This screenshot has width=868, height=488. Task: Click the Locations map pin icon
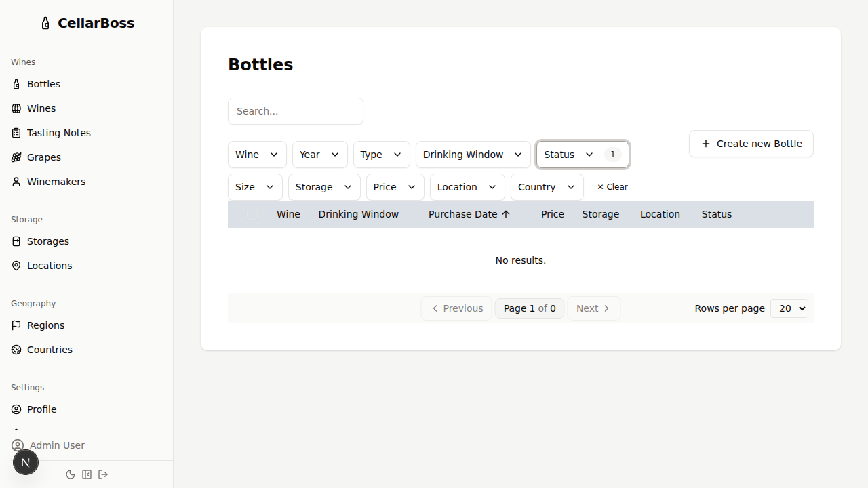tap(16, 266)
